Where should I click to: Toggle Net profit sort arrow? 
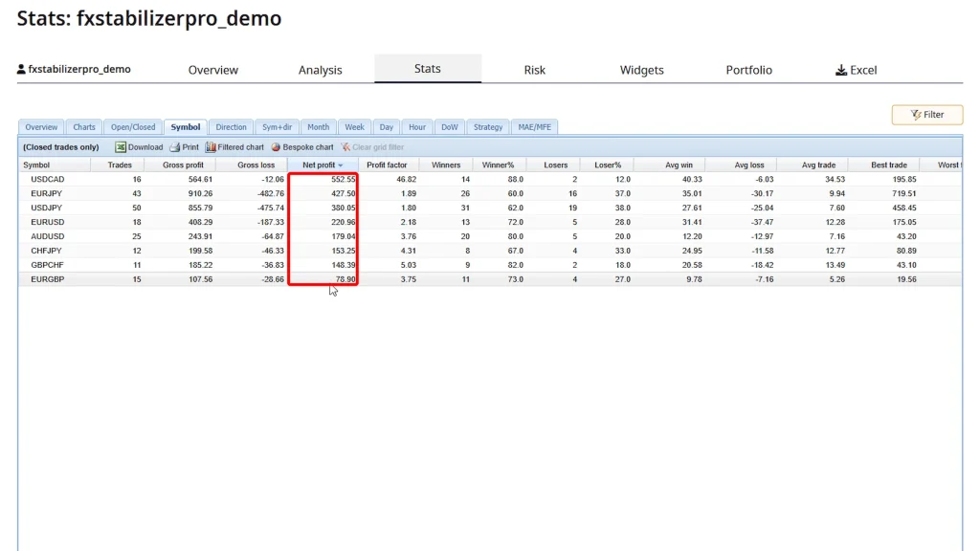pyautogui.click(x=341, y=165)
